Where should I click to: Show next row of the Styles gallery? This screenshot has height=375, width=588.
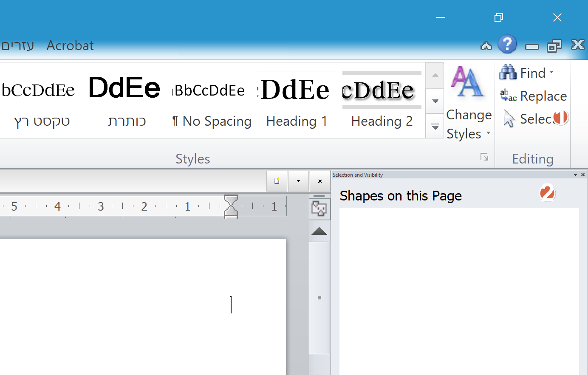[x=435, y=101]
